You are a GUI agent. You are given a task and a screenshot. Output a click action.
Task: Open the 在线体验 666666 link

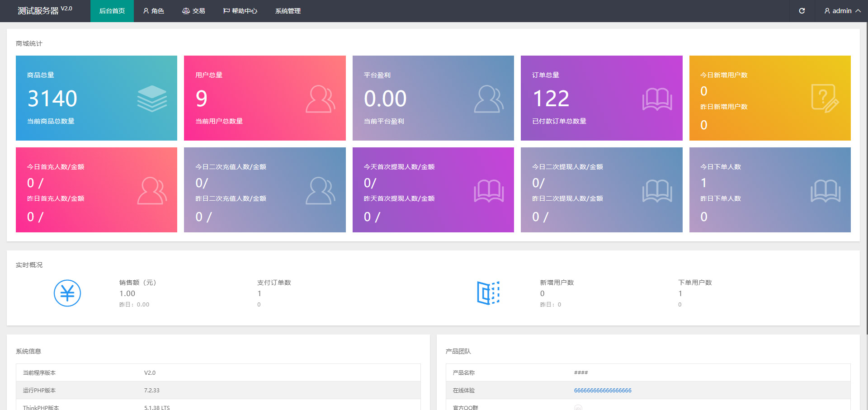tap(603, 391)
